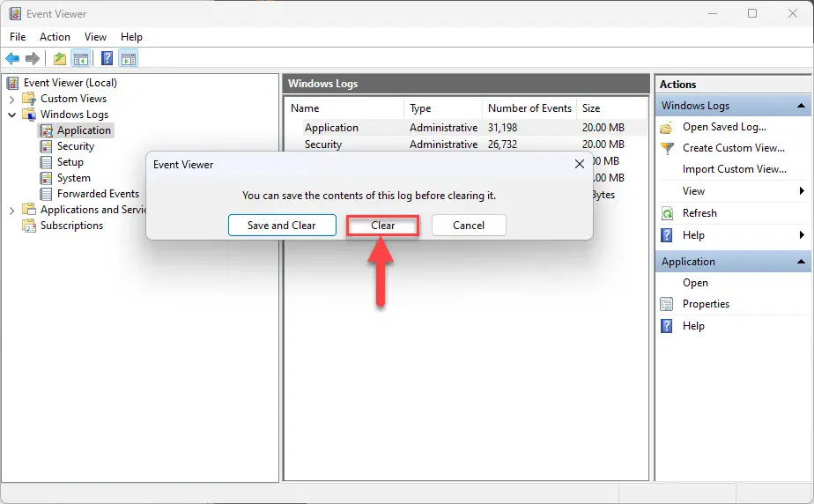This screenshot has height=504, width=814.
Task: Maximize the Event Viewer window
Action: 752,13
